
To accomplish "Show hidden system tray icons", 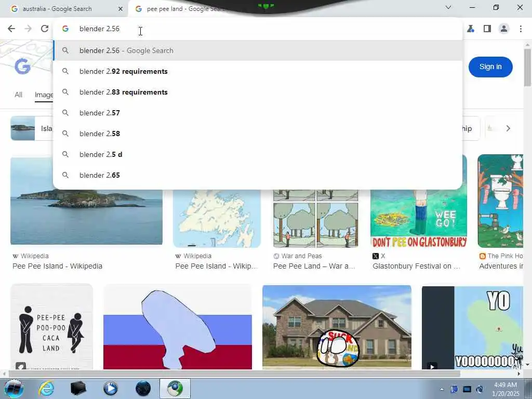I will pos(442,389).
